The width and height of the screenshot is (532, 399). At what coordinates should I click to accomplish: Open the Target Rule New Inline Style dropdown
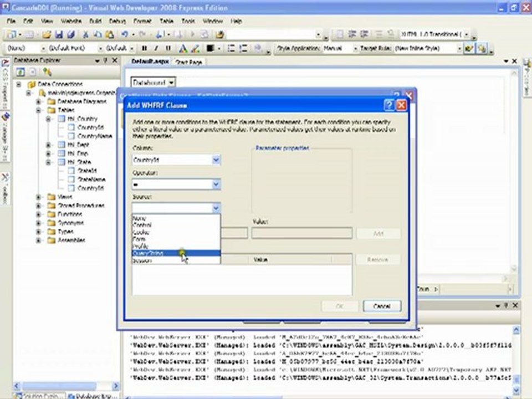[459, 49]
